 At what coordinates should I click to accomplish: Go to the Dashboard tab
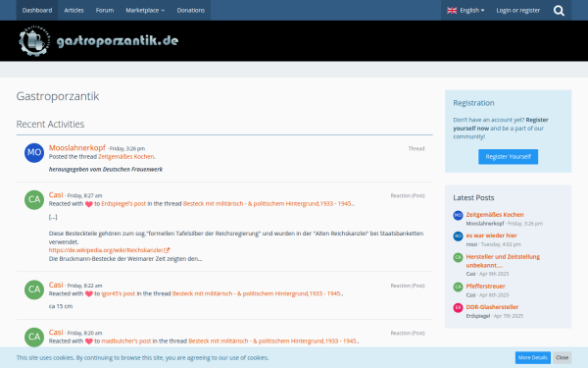37,11
